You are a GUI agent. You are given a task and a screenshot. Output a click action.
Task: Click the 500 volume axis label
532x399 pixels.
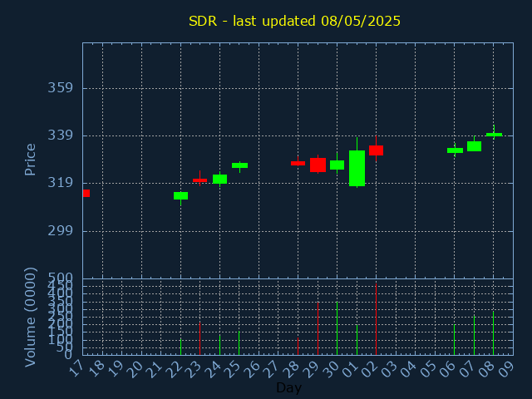click(x=60, y=278)
